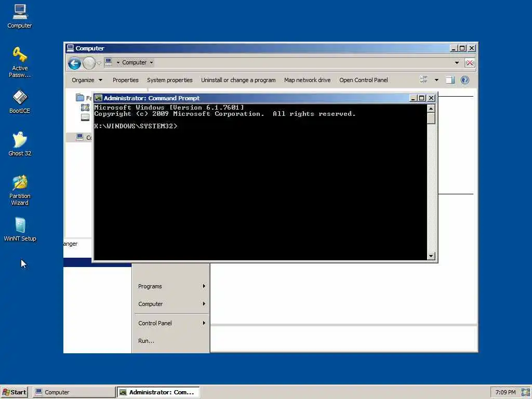Viewport: 532px width, 399px height.
Task: Click the Command Prompt scrollbar thumb
Action: pyautogui.click(x=431, y=118)
